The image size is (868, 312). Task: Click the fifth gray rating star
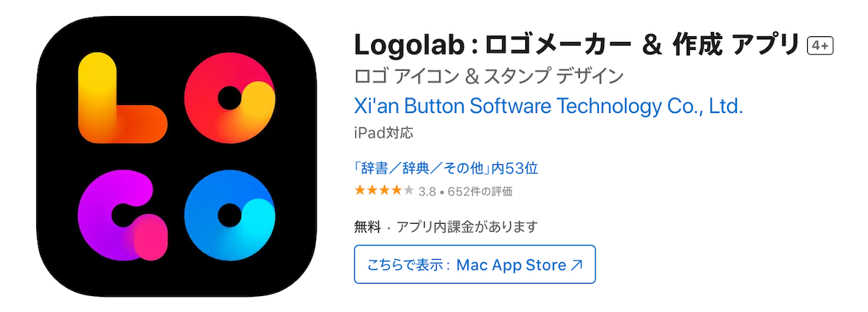[409, 191]
